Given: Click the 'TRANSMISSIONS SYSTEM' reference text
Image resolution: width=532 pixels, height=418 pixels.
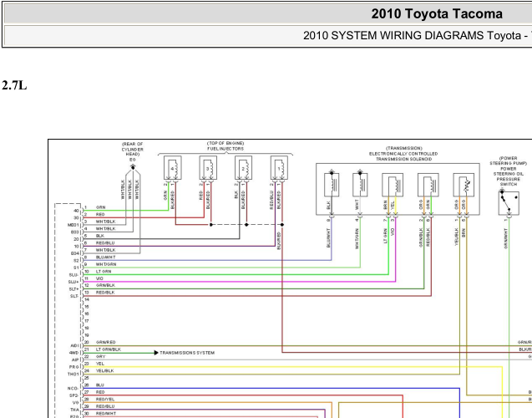Looking at the screenshot, I should click(x=187, y=353).
